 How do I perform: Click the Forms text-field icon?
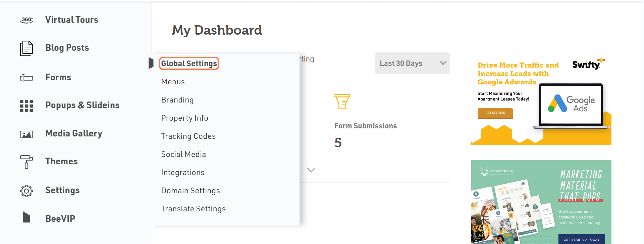pos(26,78)
